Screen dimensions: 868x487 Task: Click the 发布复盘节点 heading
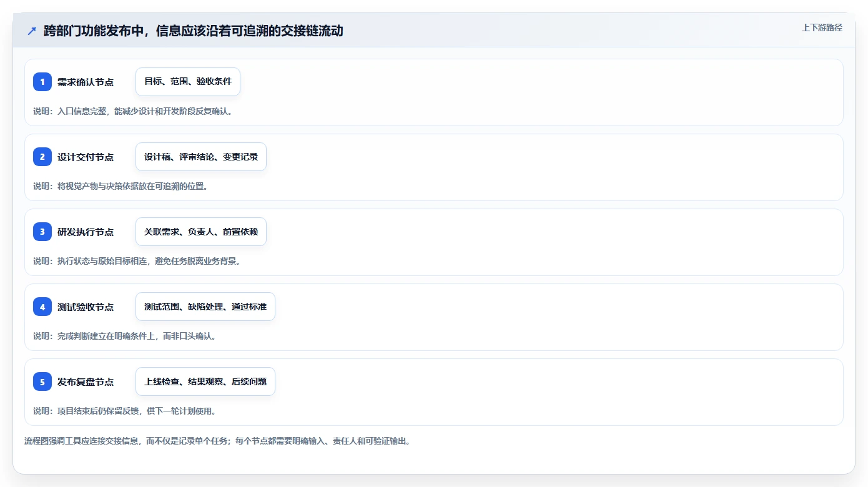[x=86, y=381]
